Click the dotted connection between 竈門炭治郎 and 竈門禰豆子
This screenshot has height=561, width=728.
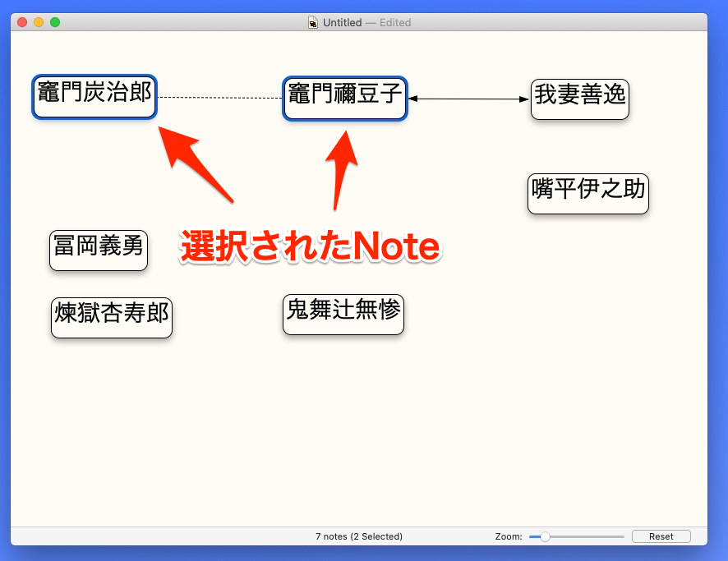coord(222,98)
